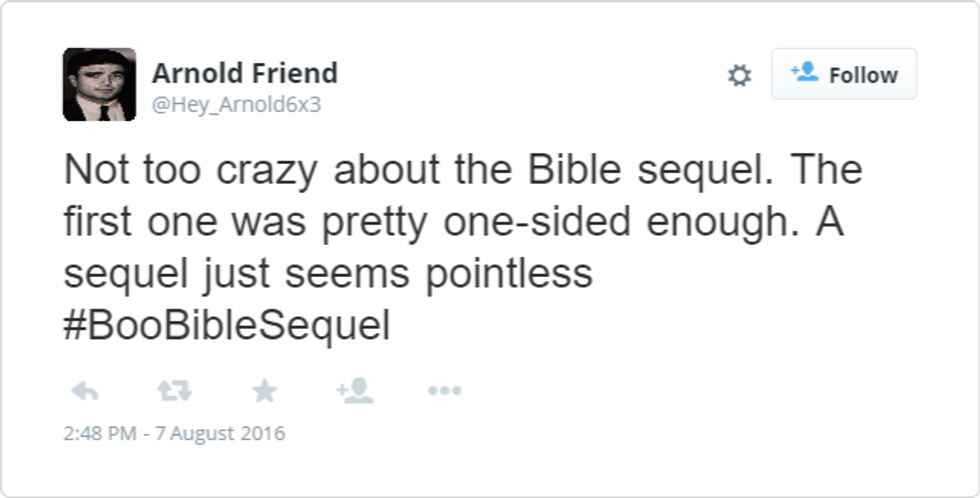This screenshot has height=498, width=980.
Task: Expand the gear user-actions dropdown
Action: pyautogui.click(x=739, y=76)
